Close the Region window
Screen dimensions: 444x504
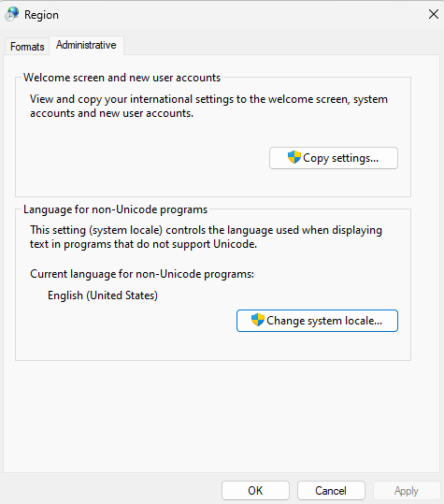click(434, 14)
